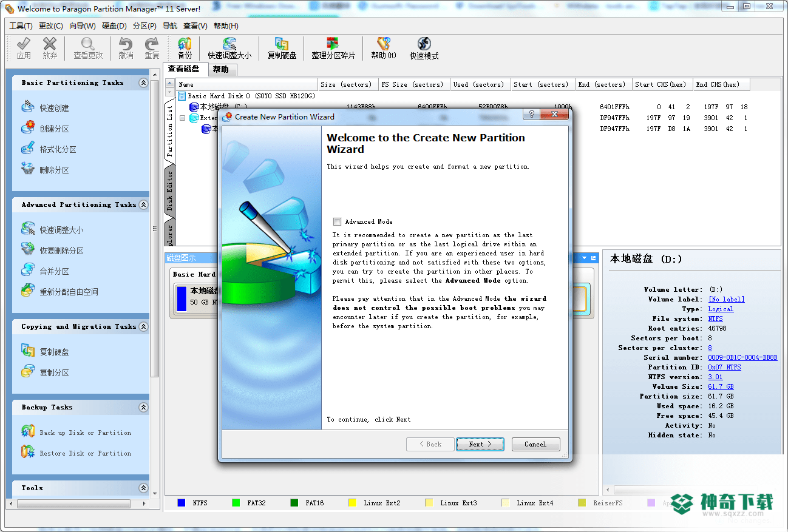
Task: Collapse the Tools panel
Action: (143, 488)
